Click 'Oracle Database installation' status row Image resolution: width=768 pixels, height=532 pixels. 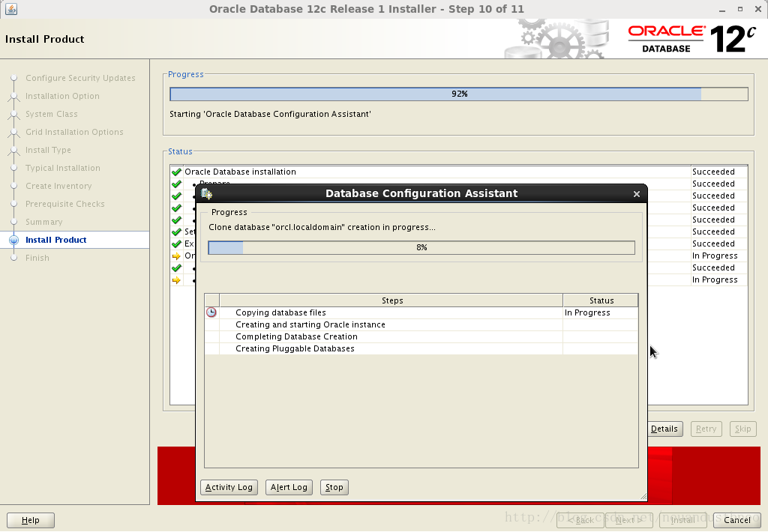click(x=459, y=172)
